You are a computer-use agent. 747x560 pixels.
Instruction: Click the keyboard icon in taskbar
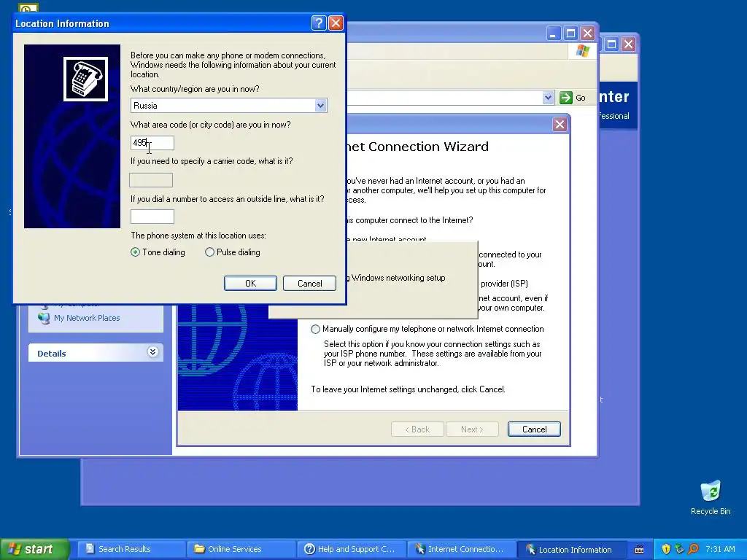[x=639, y=550]
